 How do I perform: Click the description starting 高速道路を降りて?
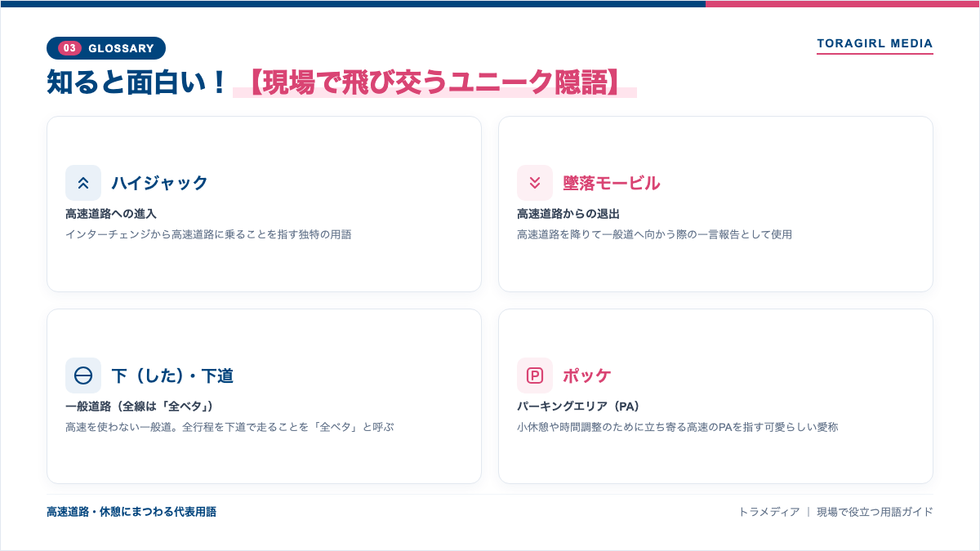[655, 234]
